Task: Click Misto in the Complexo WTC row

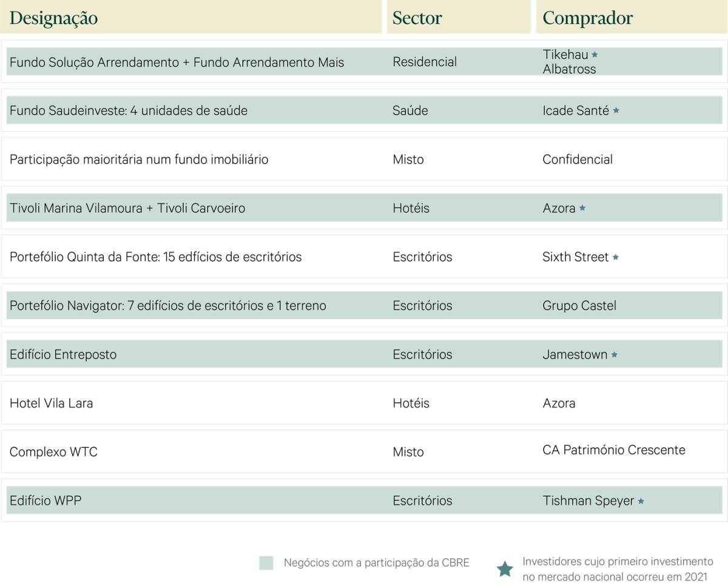Action: click(408, 453)
